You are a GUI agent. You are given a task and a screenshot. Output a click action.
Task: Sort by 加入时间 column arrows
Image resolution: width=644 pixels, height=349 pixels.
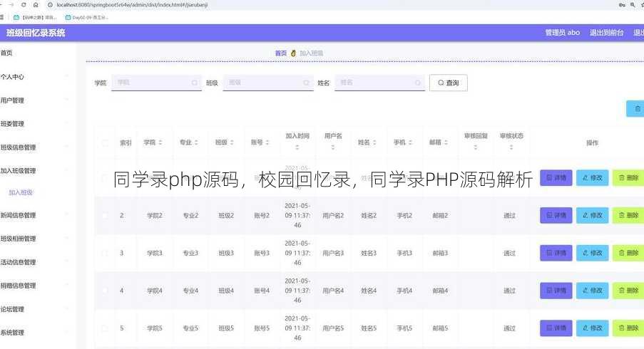point(297,147)
